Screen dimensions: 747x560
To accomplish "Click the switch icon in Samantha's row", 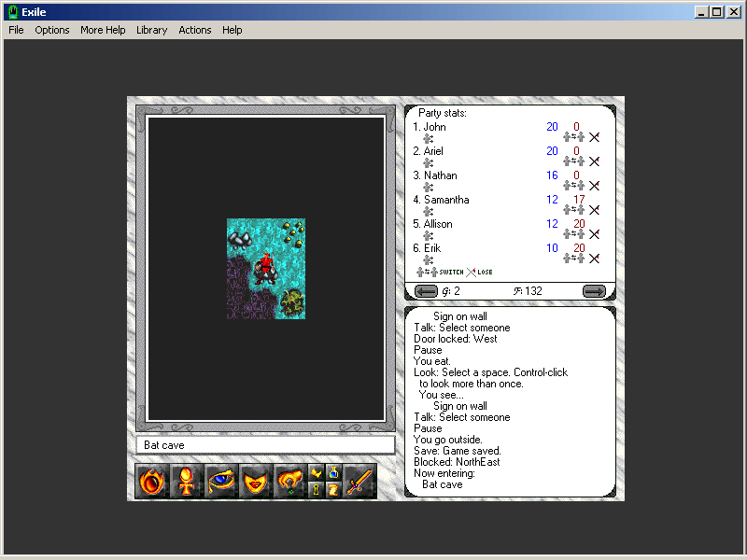I will tap(573, 210).
